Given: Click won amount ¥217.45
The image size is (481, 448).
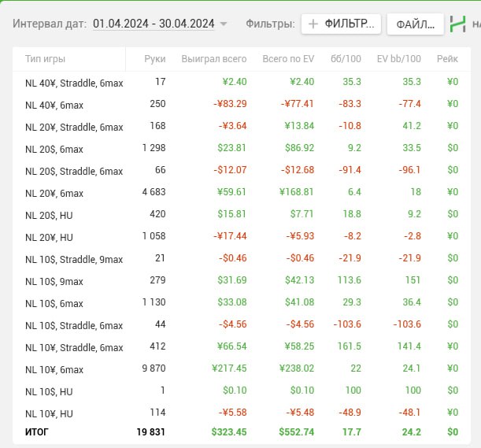Looking at the screenshot, I should tap(229, 368).
